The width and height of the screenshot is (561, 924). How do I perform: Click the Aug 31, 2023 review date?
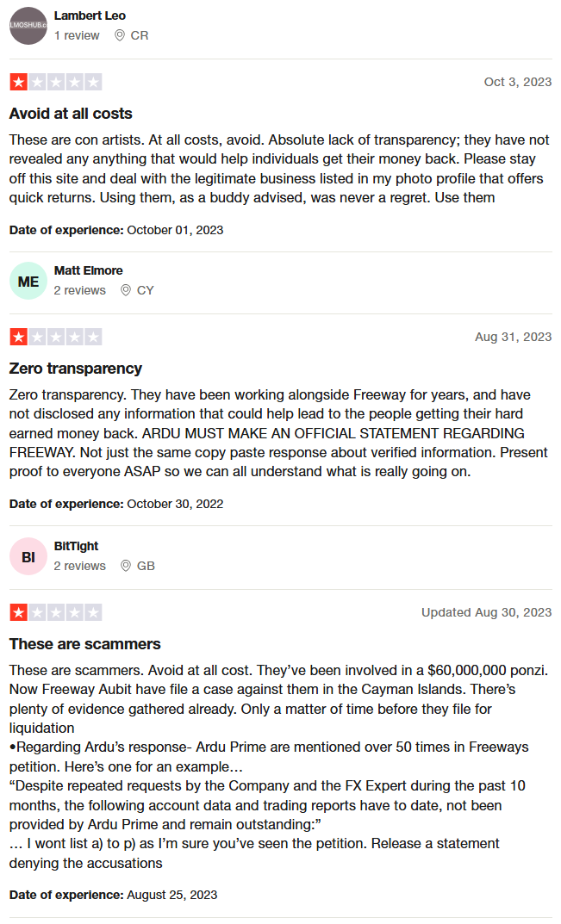tap(514, 337)
